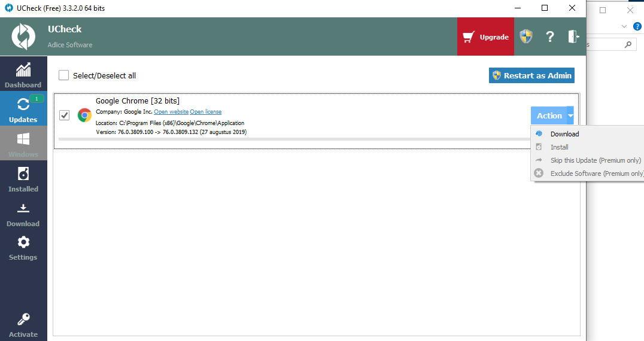Select Skip this Update (Premium only)
644x341 pixels.
(x=587, y=160)
